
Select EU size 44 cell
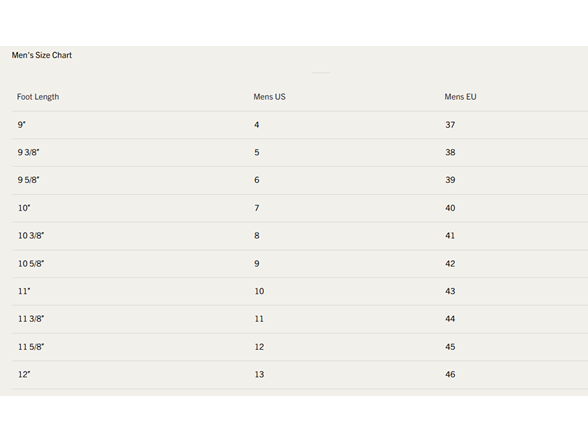point(450,319)
